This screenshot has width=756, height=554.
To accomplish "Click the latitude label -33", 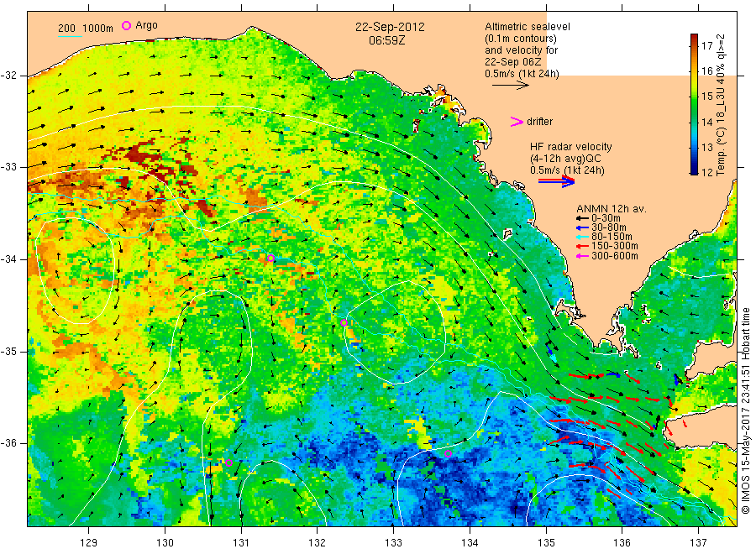I will (x=8, y=167).
